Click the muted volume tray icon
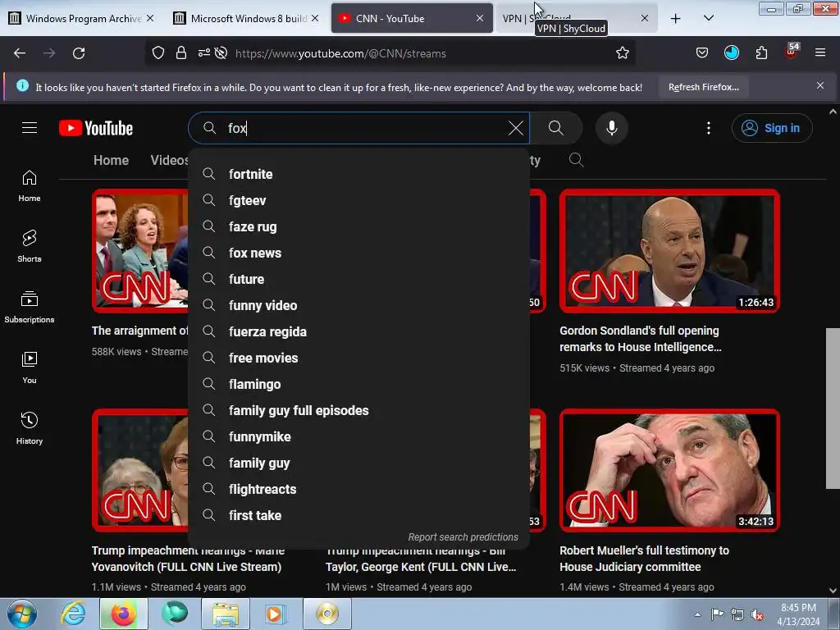This screenshot has width=840, height=630. click(757, 614)
